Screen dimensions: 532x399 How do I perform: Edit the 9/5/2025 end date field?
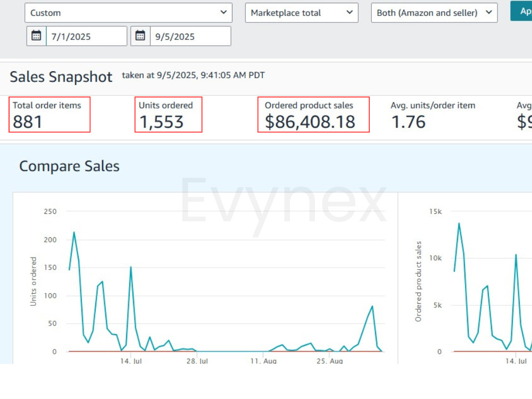coord(190,36)
